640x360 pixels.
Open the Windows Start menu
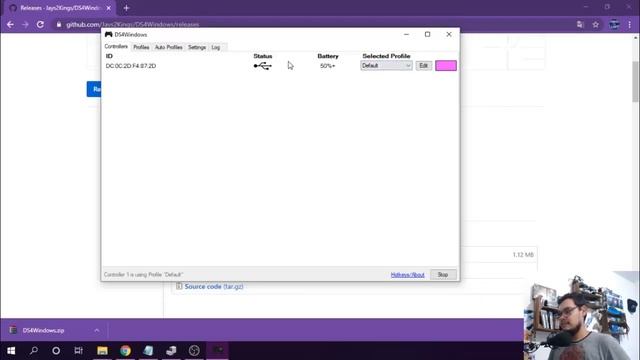point(11,350)
